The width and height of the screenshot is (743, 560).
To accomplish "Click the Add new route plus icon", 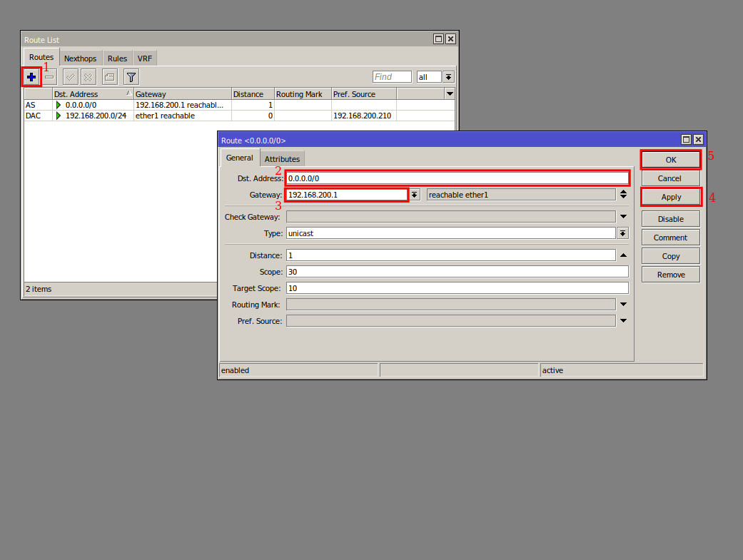I will pyautogui.click(x=31, y=76).
